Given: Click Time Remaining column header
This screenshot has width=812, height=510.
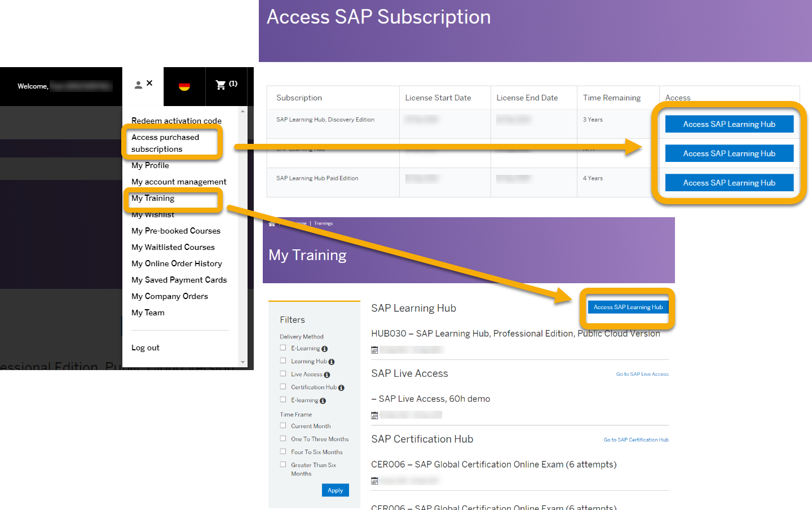Looking at the screenshot, I should pos(612,98).
